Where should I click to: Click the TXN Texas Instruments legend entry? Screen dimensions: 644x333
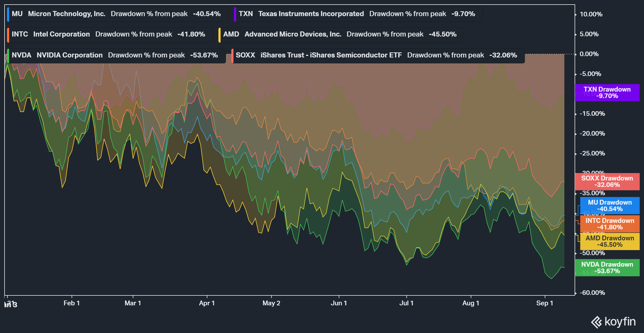click(358, 14)
